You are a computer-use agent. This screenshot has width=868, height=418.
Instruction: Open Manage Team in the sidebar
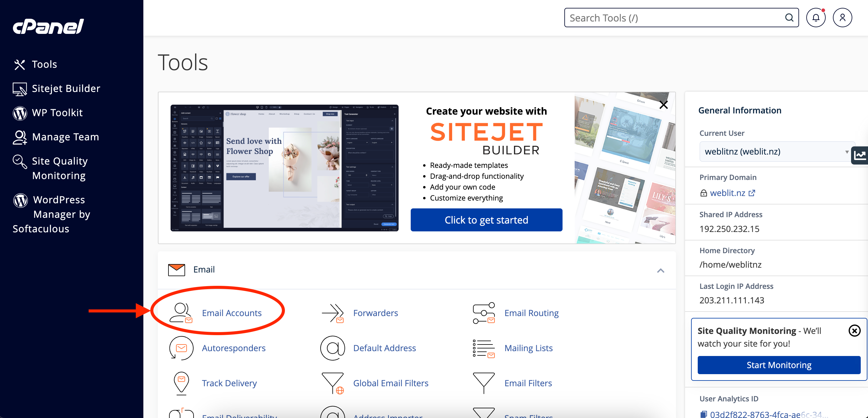pos(65,137)
